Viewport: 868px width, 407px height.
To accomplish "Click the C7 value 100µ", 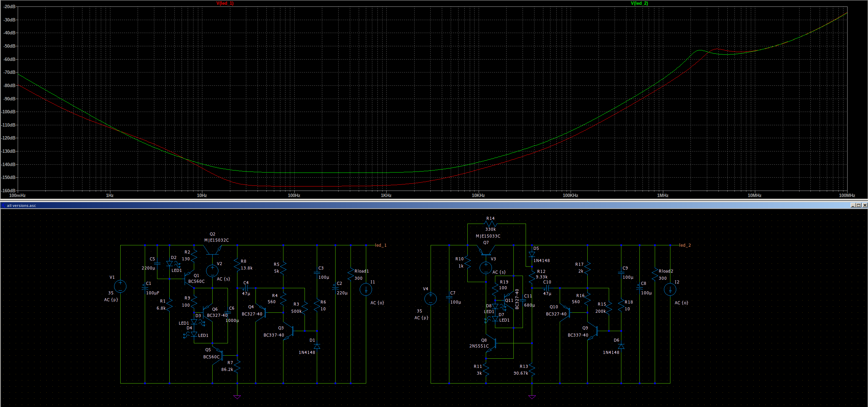I will coord(456,302).
